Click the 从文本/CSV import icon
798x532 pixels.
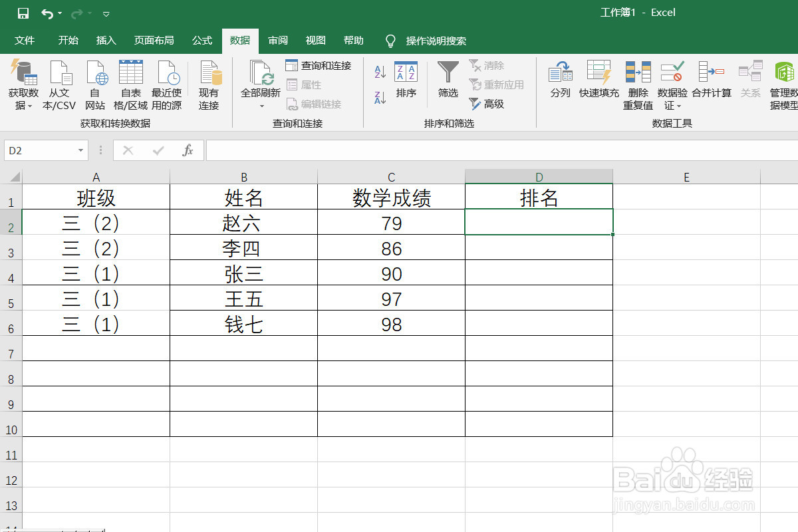click(60, 83)
